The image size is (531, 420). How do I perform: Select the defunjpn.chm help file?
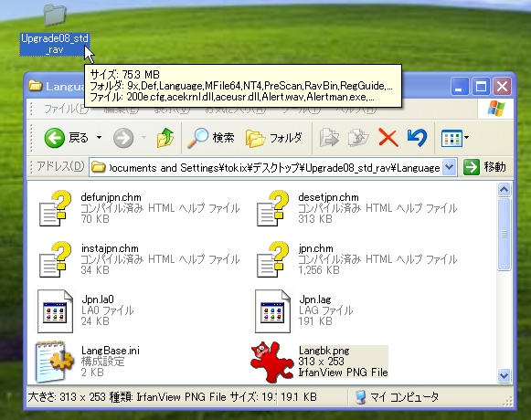click(x=139, y=208)
